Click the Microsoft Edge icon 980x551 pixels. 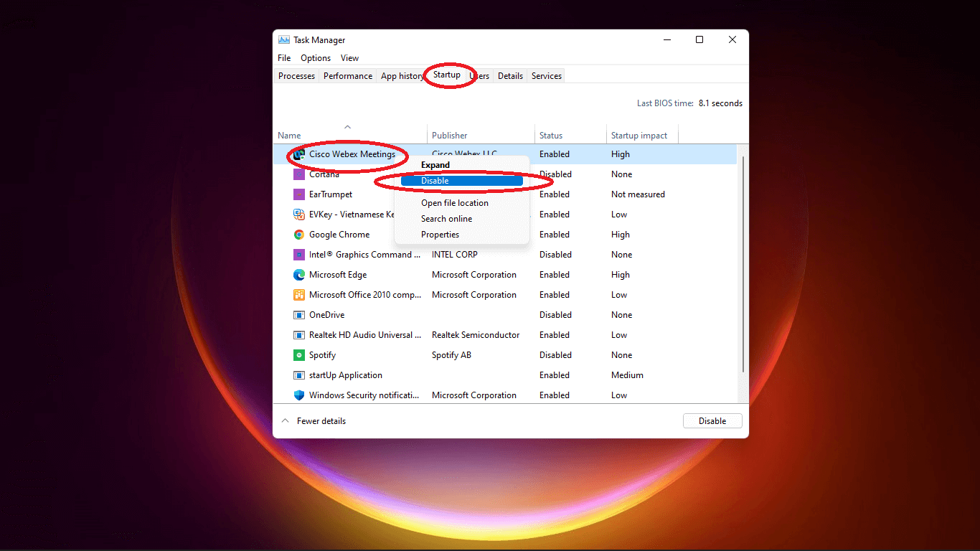click(299, 275)
